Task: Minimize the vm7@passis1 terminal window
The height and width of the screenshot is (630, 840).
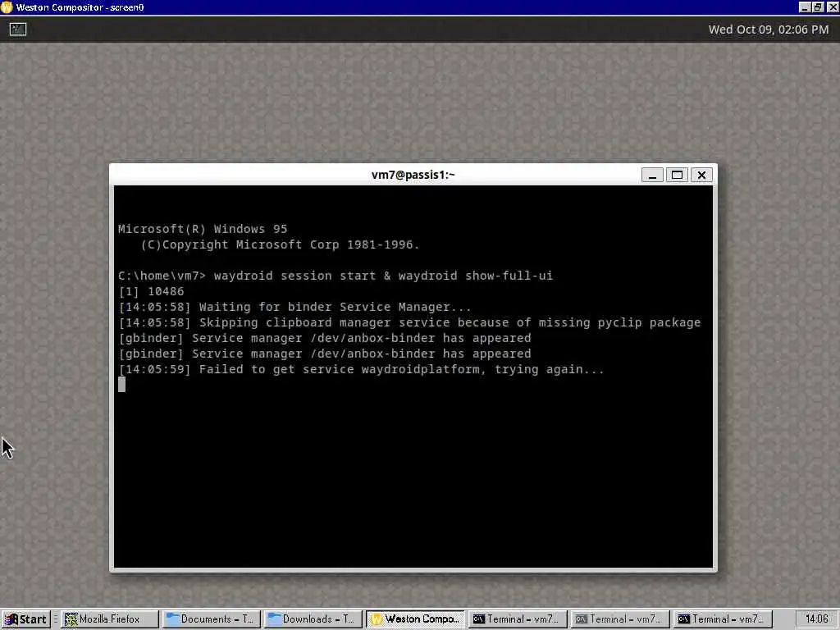Action: pyautogui.click(x=652, y=176)
